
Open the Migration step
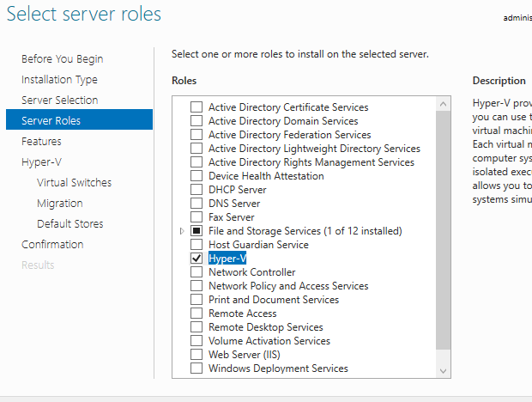point(60,204)
